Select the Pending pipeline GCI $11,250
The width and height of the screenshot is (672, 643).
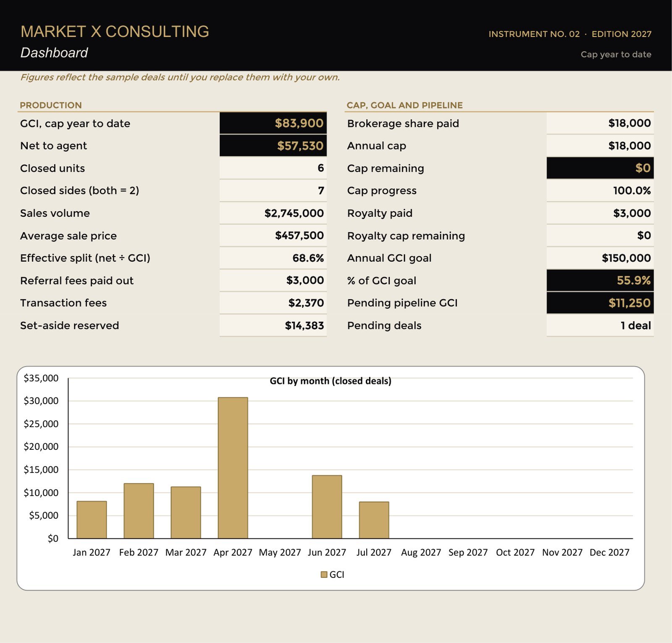(x=600, y=303)
